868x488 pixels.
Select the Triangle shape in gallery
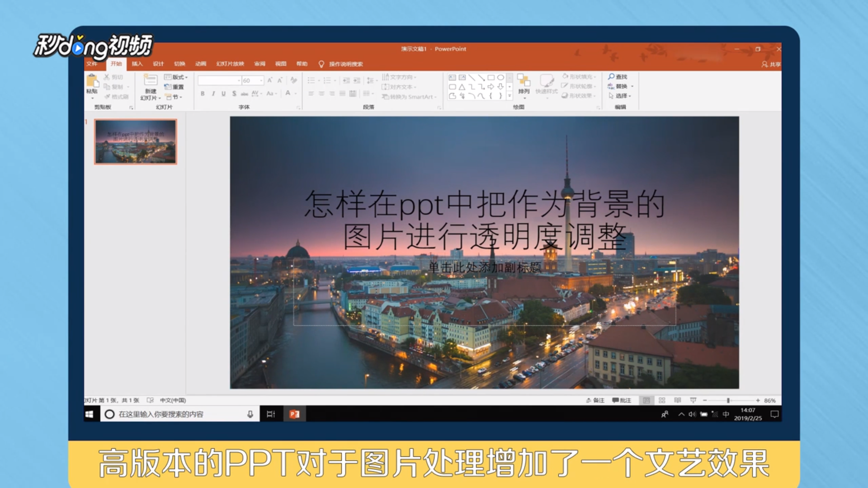[x=462, y=87]
